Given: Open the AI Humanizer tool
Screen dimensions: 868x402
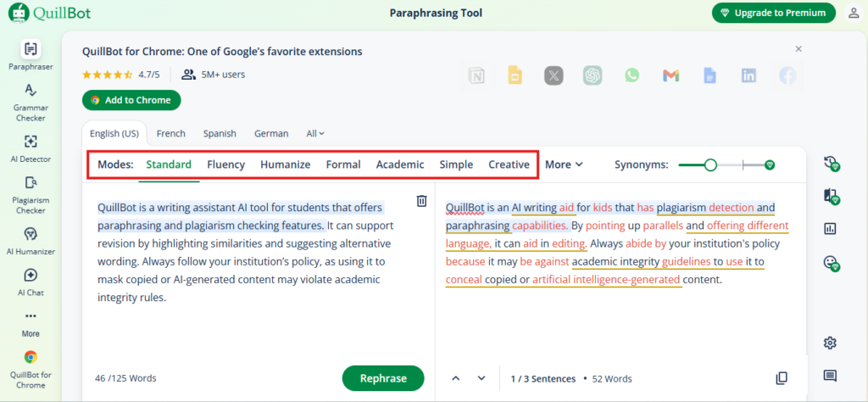Looking at the screenshot, I should pyautogui.click(x=31, y=241).
